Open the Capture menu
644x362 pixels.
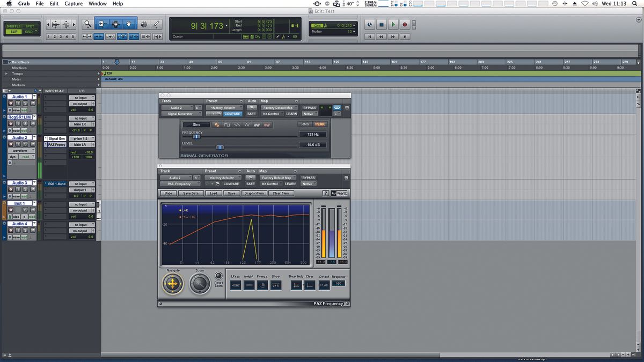click(75, 3)
